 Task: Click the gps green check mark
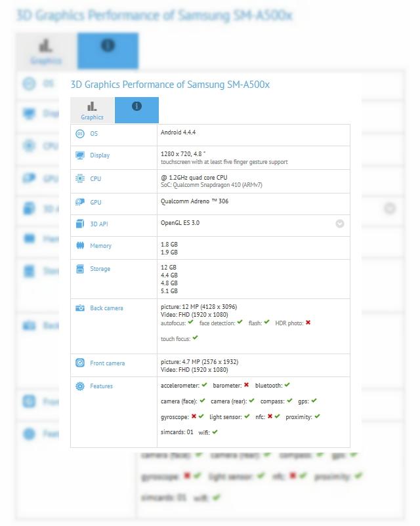(x=314, y=401)
